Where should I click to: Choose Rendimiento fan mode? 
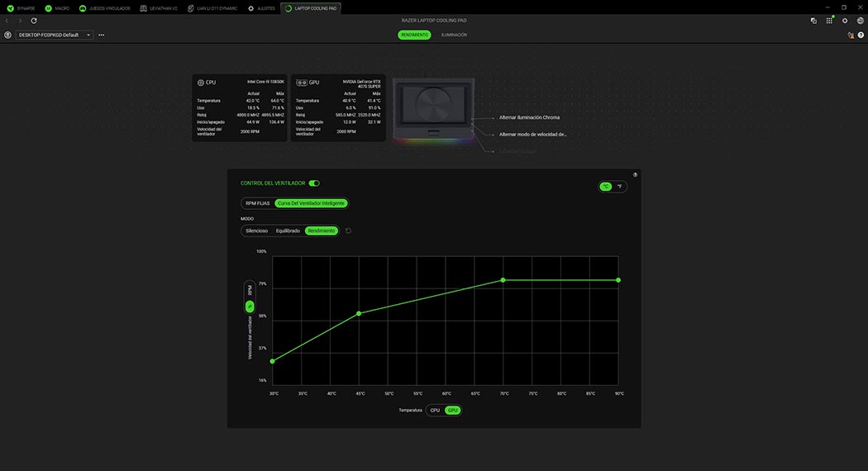[x=321, y=231]
